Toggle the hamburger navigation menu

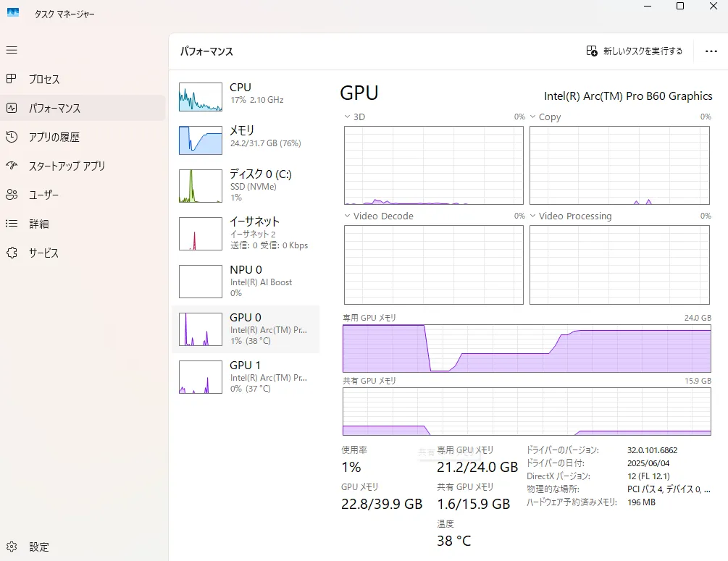(12, 50)
